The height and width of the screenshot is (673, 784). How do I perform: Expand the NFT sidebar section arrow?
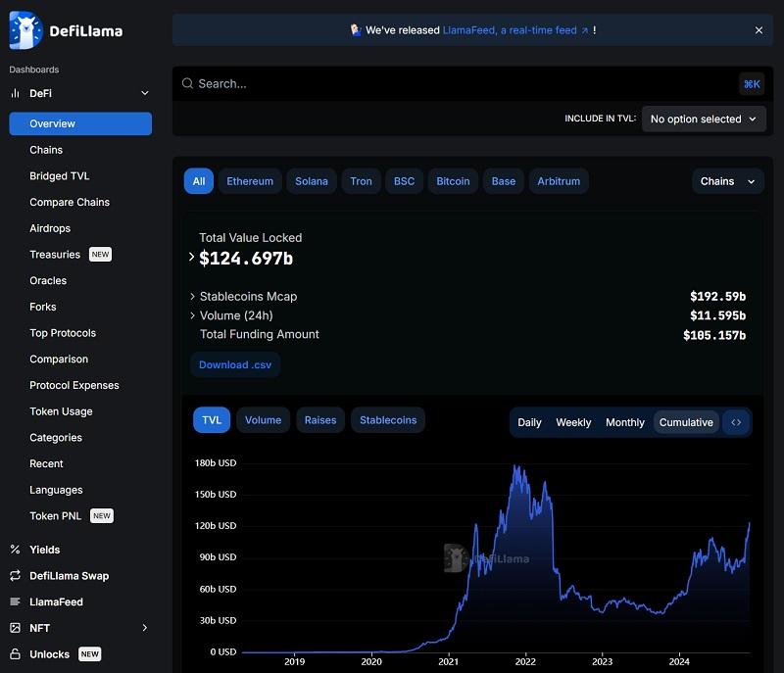point(144,628)
